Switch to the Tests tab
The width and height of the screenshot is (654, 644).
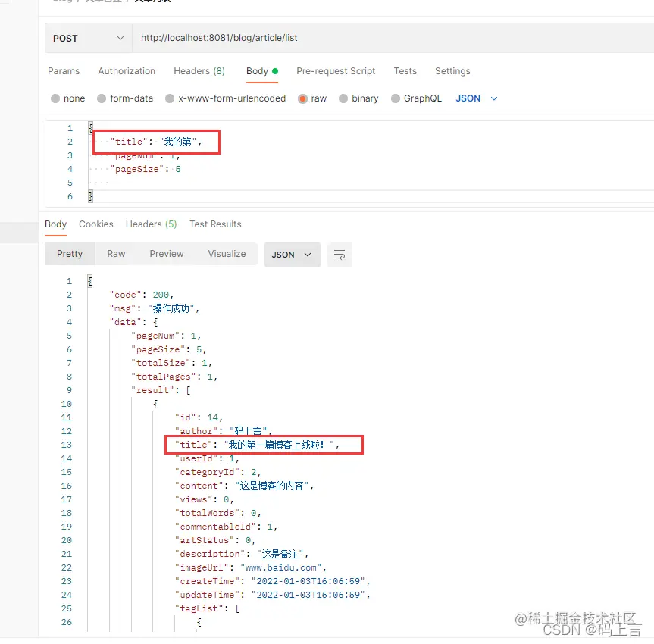[405, 71]
